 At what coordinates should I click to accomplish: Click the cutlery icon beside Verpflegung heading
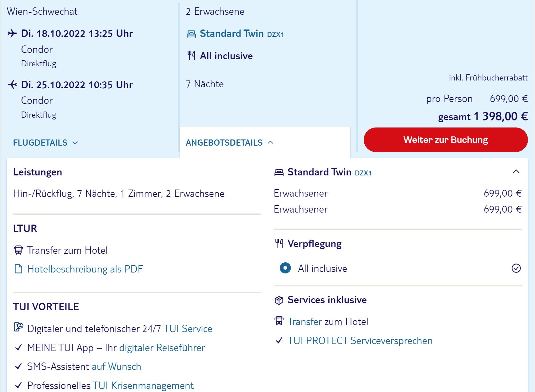click(x=279, y=243)
